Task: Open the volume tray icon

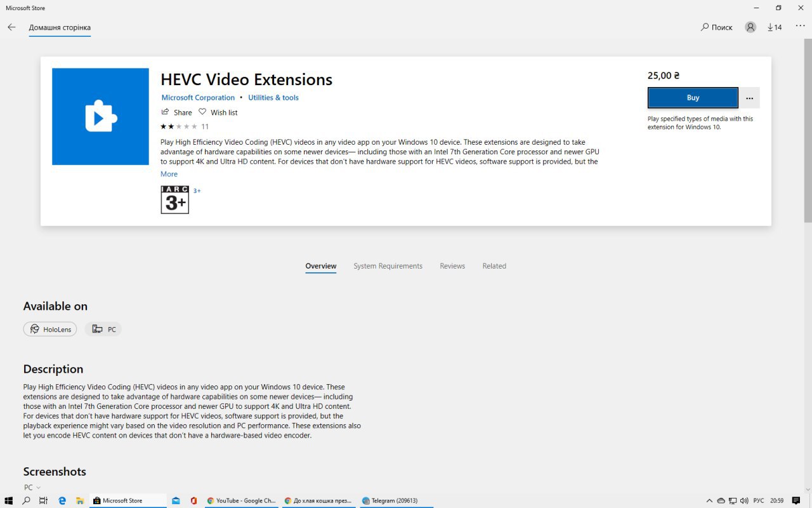Action: tap(744, 500)
